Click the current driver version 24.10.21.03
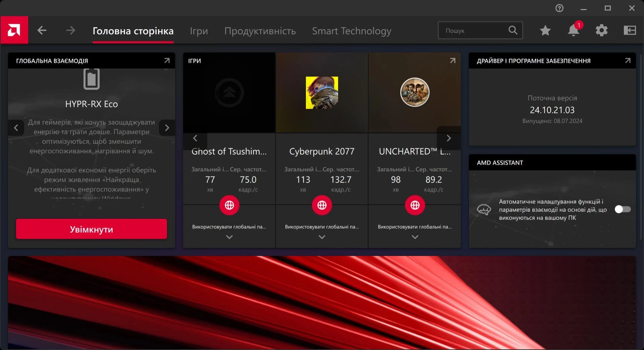The width and height of the screenshot is (644, 350). click(552, 110)
